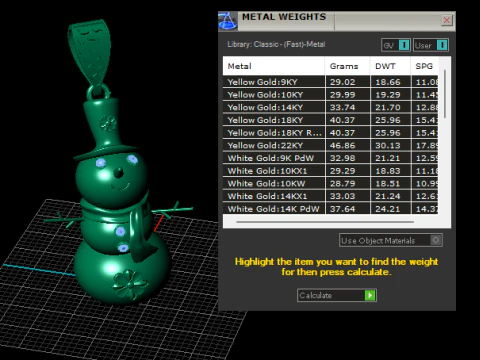Toggle the User library switch
Image resolution: width=480 pixels, height=360 pixels.
[431, 45]
